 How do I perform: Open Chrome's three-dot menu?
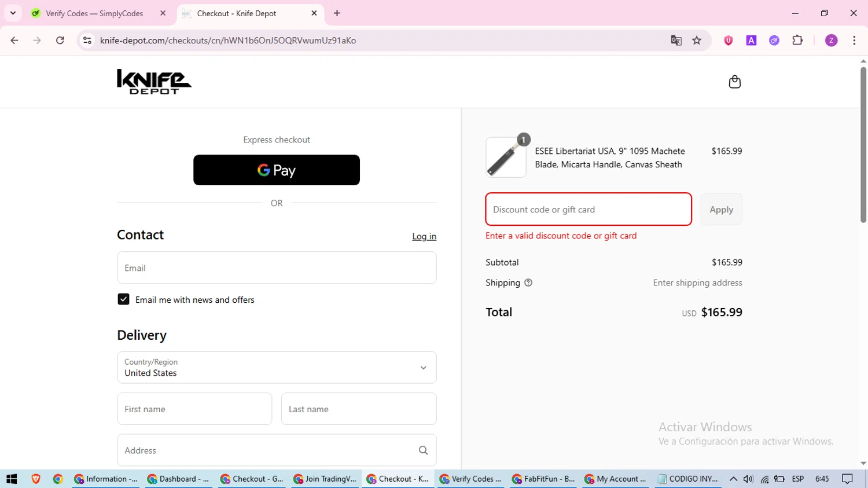click(854, 41)
